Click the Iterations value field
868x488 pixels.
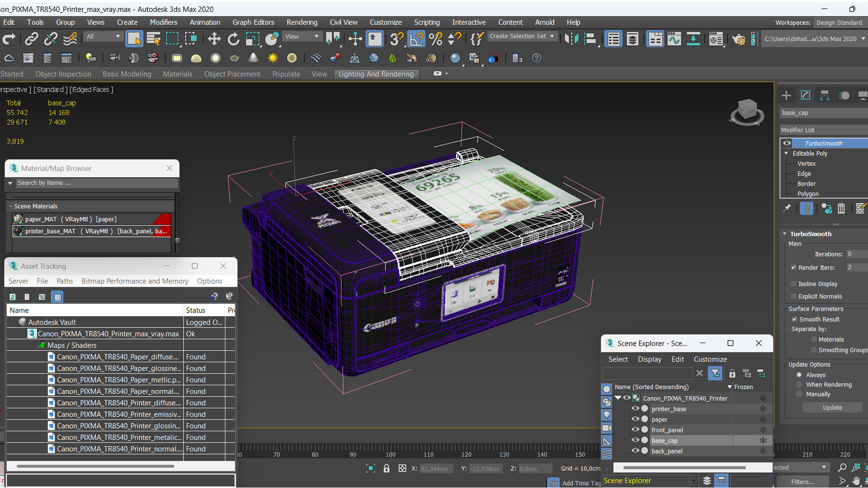pyautogui.click(x=857, y=254)
